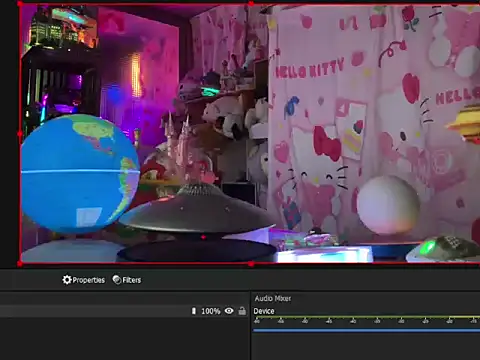
Task: Grab the top-left red resize handle
Action: (20, 4)
